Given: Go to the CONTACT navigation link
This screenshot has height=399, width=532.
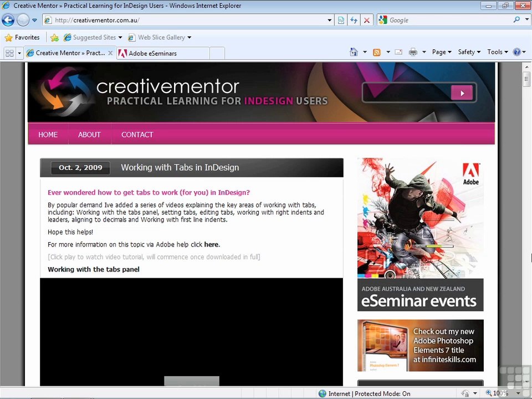Looking at the screenshot, I should [x=137, y=135].
